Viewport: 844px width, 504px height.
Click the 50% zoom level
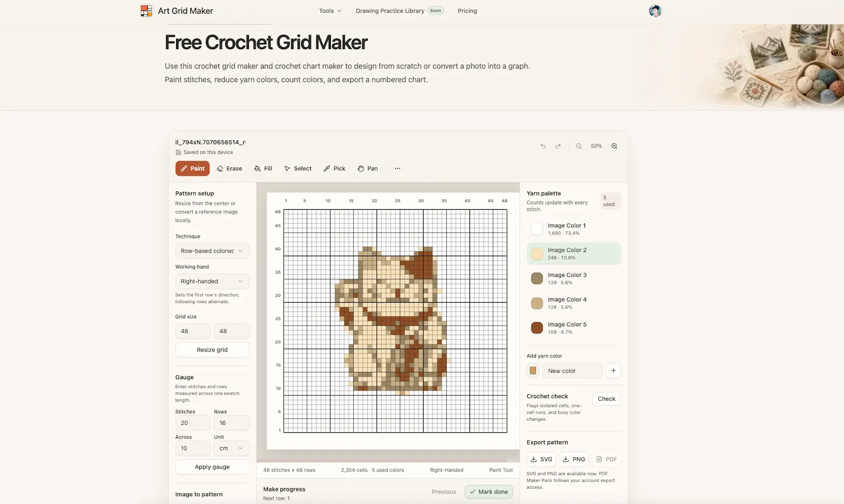pos(596,146)
